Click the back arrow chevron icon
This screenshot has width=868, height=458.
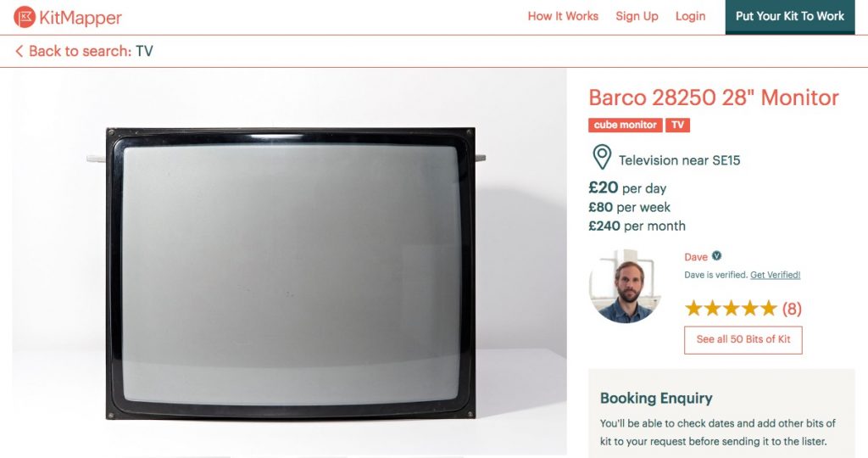[x=19, y=51]
